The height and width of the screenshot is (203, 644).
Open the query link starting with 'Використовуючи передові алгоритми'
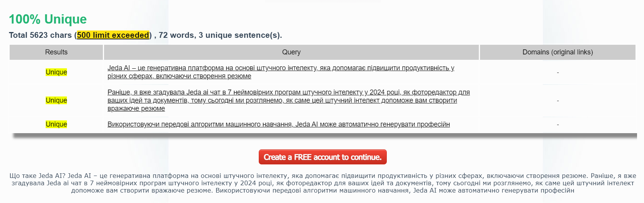click(x=278, y=124)
